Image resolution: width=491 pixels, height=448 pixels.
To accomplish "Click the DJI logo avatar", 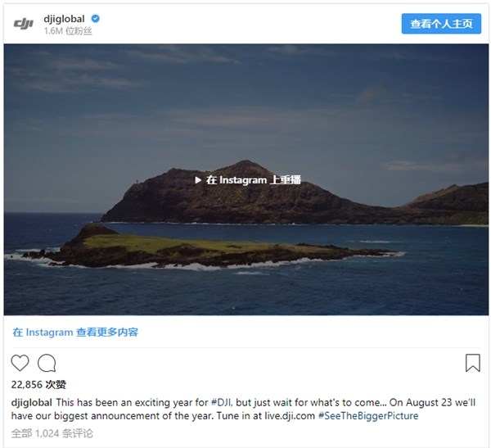I will pos(23,24).
